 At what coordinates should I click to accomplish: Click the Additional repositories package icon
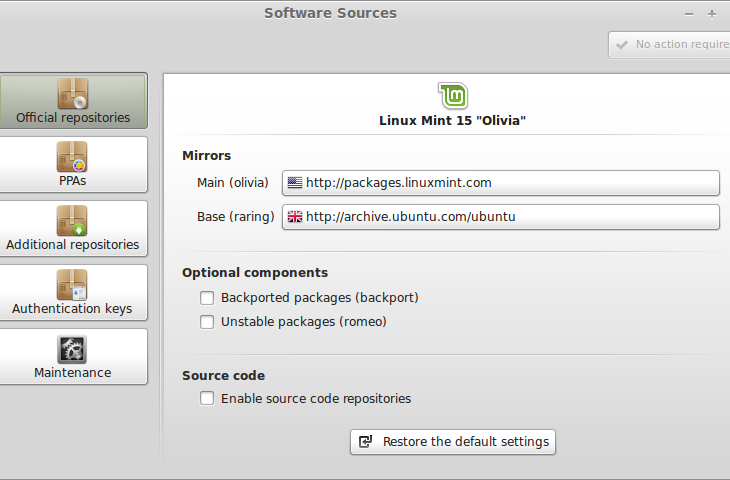(x=72, y=221)
